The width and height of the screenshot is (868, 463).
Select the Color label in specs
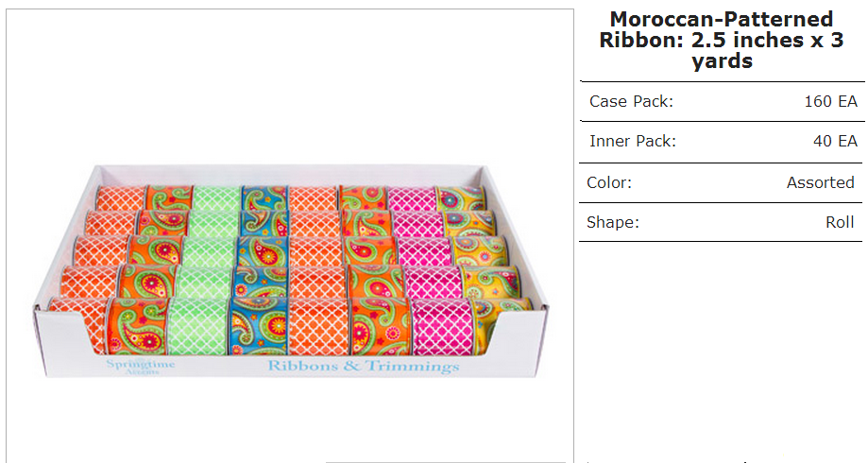(609, 182)
